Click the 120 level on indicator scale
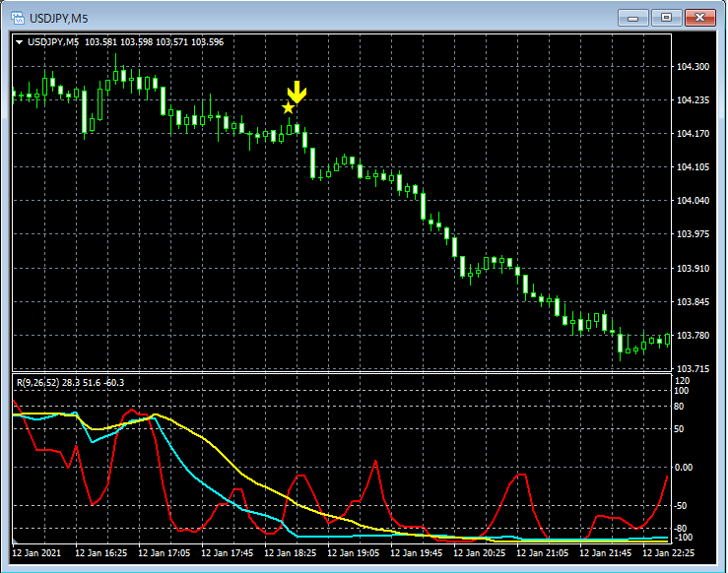This screenshot has height=573, width=728. click(x=683, y=391)
